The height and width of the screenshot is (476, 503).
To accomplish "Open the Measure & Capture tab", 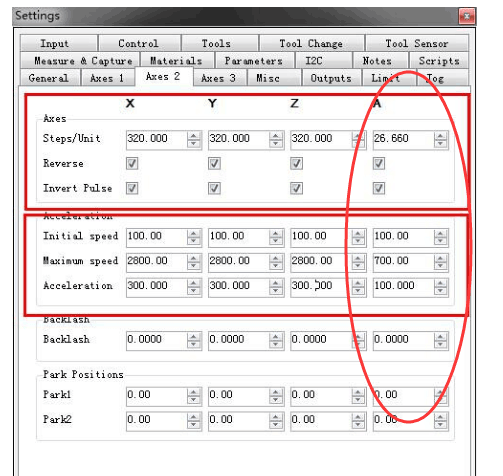I will point(80,61).
